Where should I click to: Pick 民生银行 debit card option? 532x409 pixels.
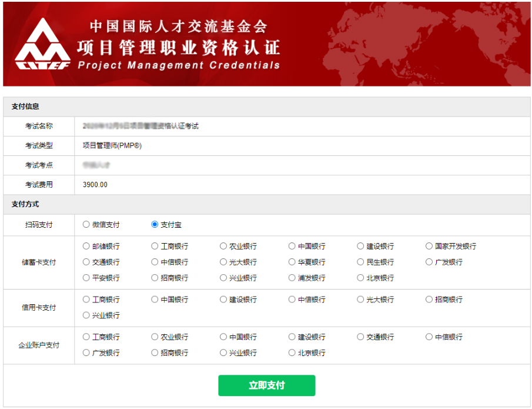(360, 262)
